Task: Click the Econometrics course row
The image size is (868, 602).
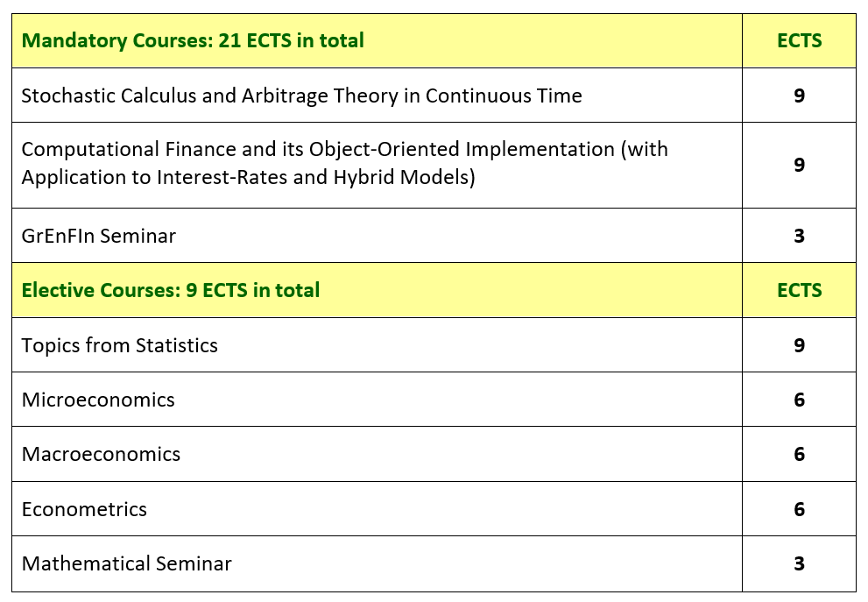Action: pyautogui.click(x=377, y=509)
